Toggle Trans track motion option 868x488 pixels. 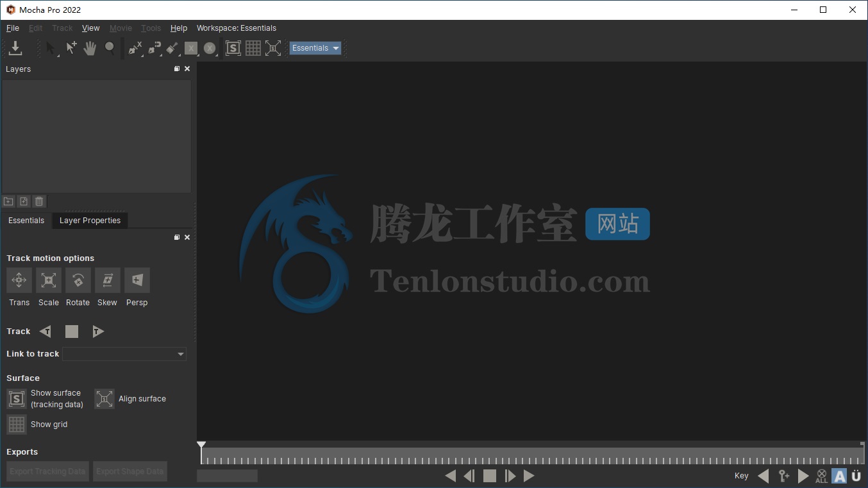tap(19, 280)
